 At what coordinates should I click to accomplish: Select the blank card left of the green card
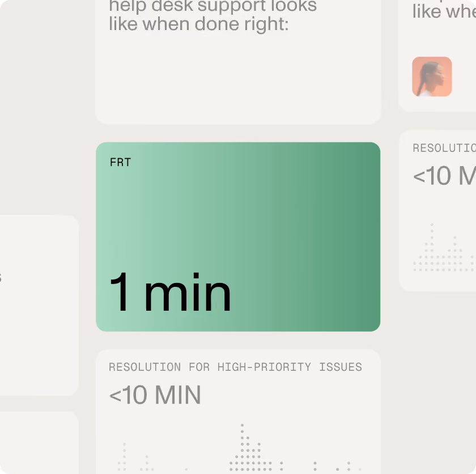40,305
